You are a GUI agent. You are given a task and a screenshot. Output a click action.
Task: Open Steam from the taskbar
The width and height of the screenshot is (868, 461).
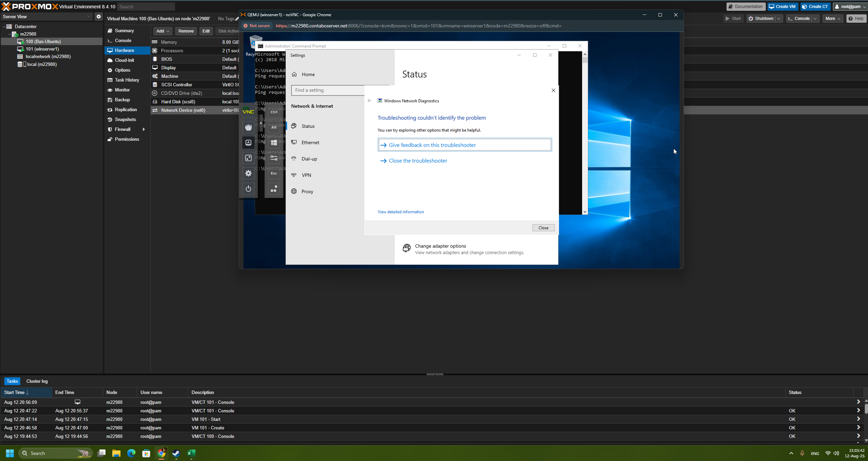(x=176, y=453)
